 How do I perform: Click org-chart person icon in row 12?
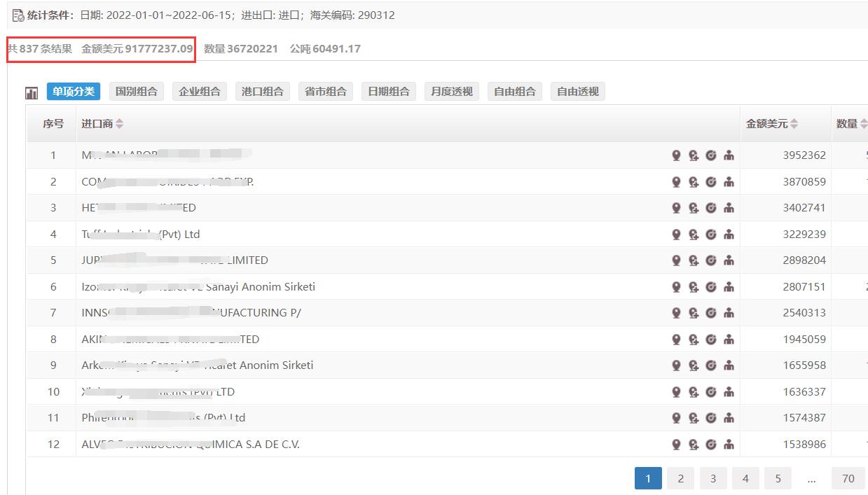729,445
